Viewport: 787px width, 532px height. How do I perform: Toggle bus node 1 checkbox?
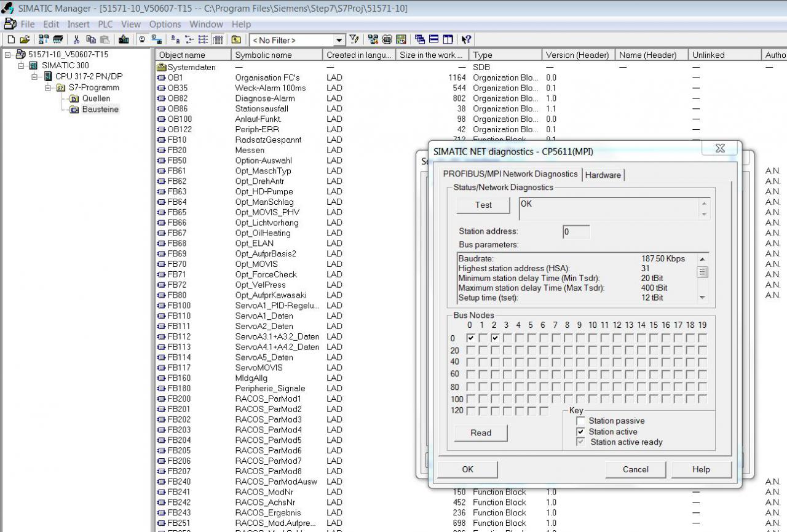click(x=483, y=338)
